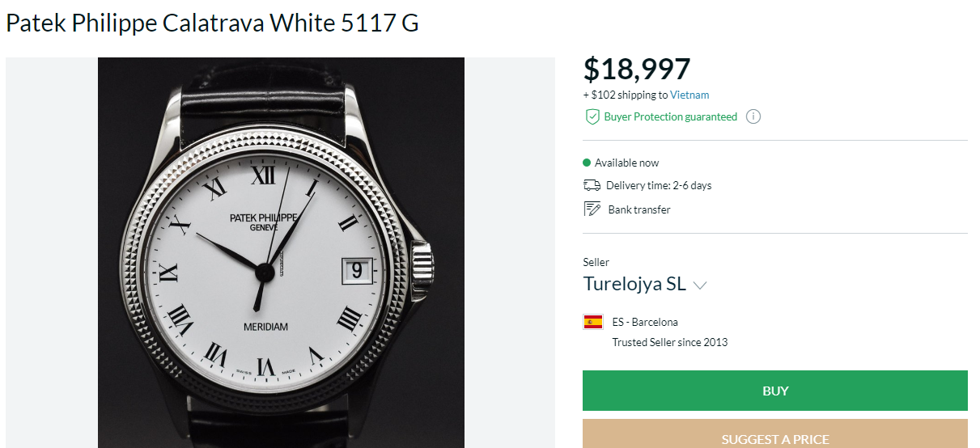The image size is (980, 448).
Task: Click the green availability dot
Action: pyautogui.click(x=587, y=163)
